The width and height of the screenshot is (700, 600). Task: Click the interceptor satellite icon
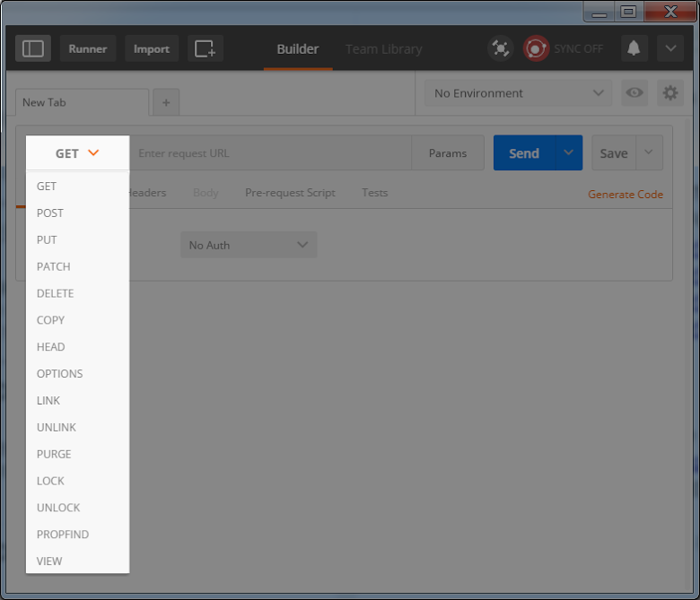coord(501,48)
